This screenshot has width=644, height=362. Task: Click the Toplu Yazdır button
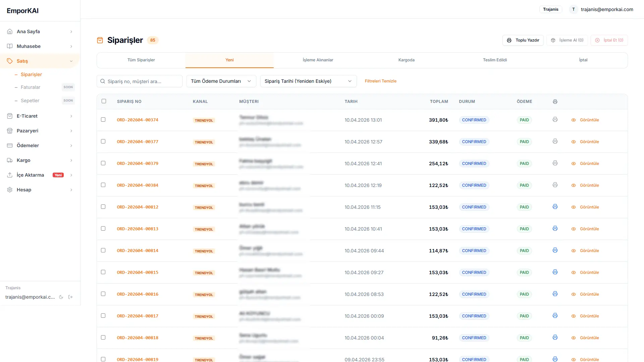click(523, 40)
